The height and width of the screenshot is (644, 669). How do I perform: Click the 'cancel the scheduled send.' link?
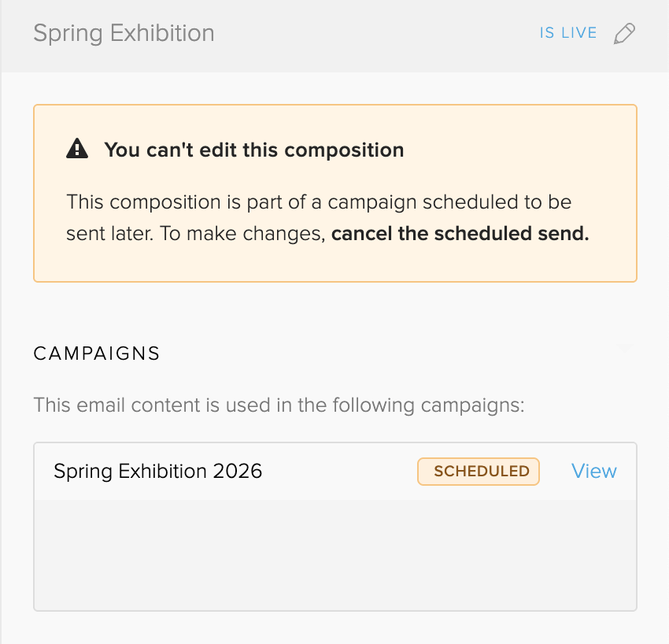460,235
